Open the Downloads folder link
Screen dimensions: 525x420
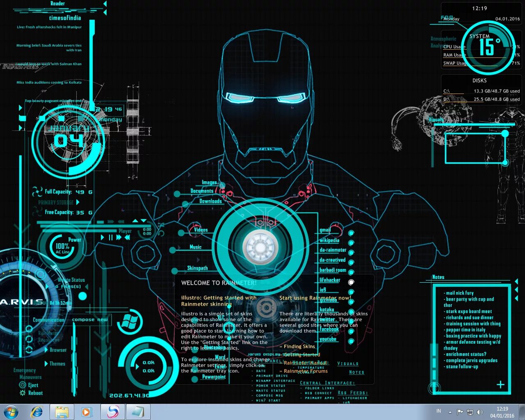pyautogui.click(x=210, y=201)
